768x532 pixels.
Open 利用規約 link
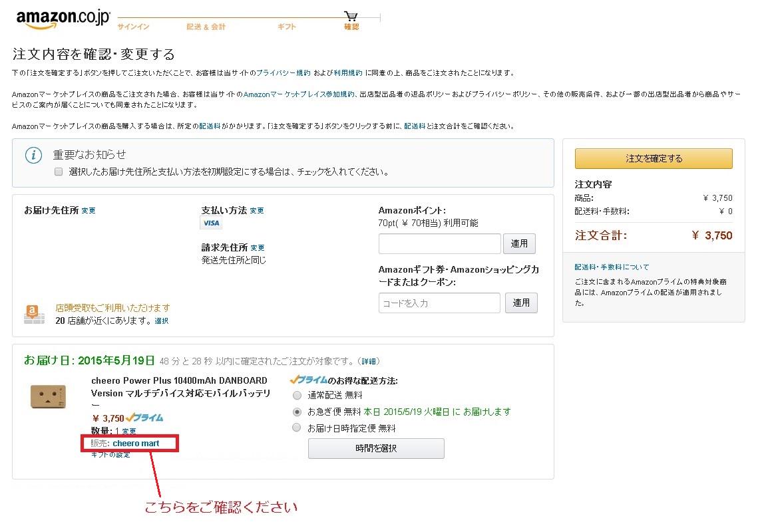point(348,73)
